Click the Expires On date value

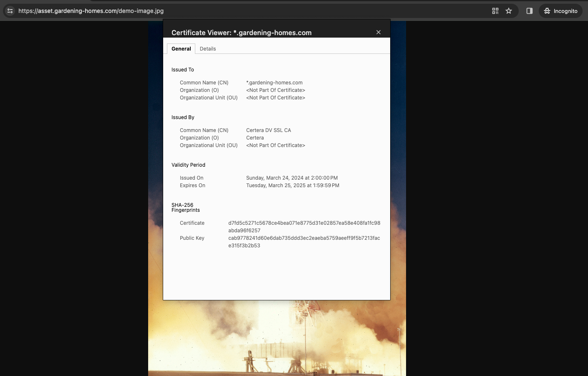click(293, 185)
